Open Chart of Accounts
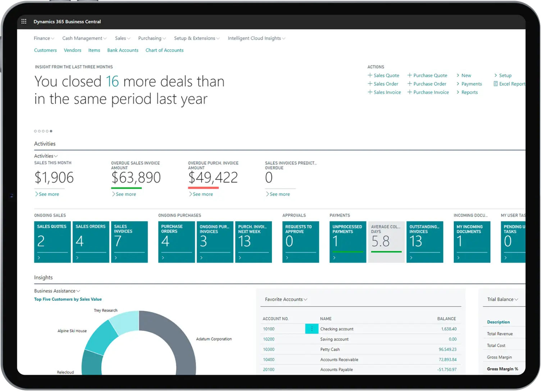Image resolution: width=542 pixels, height=392 pixels. coord(164,50)
